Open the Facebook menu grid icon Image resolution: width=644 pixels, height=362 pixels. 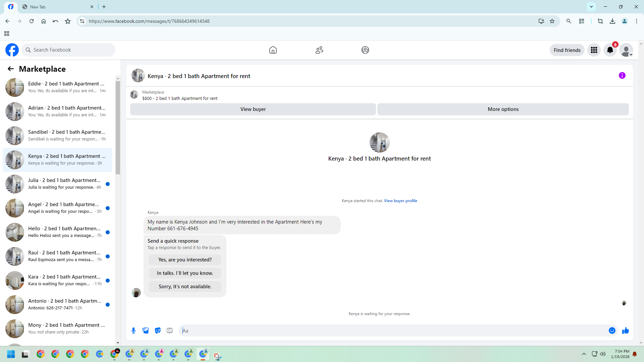pos(594,50)
